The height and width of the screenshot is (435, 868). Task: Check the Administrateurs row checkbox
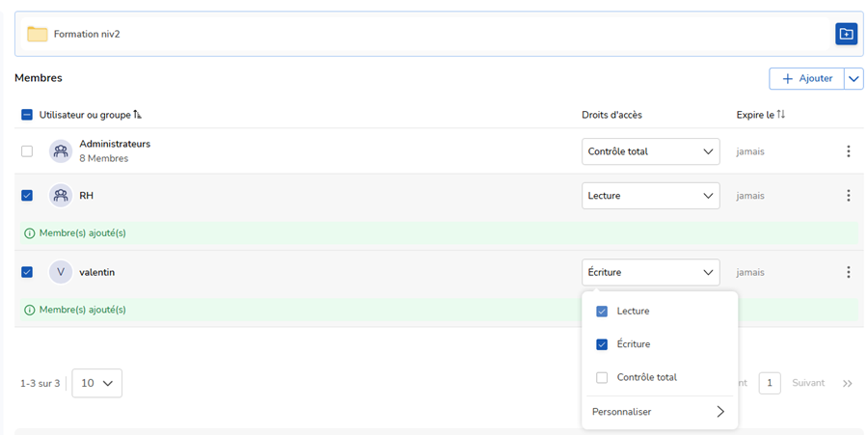27,151
